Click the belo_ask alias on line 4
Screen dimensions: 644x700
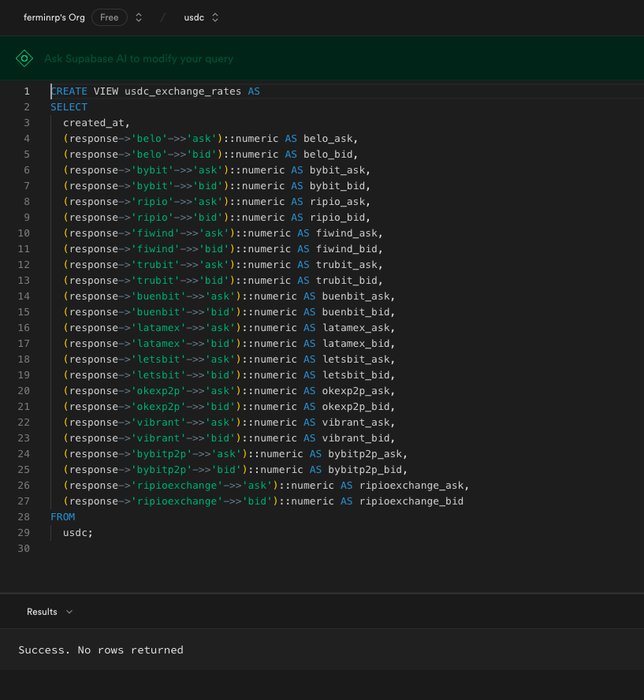coord(328,138)
